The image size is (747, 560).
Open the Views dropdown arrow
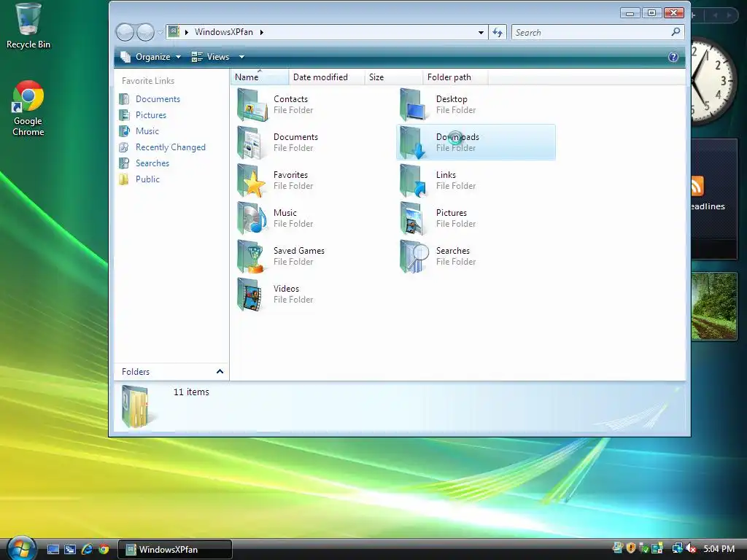241,57
